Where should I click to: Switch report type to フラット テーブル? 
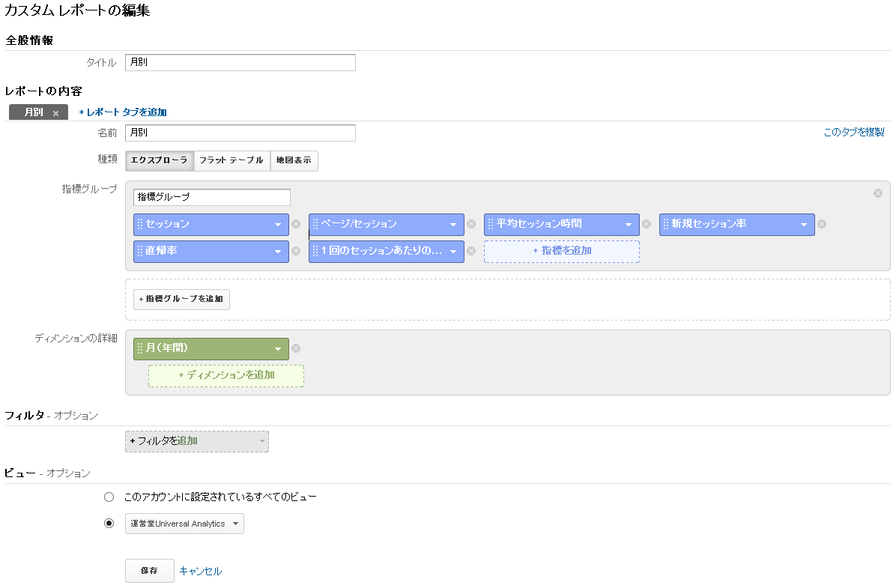click(x=231, y=160)
